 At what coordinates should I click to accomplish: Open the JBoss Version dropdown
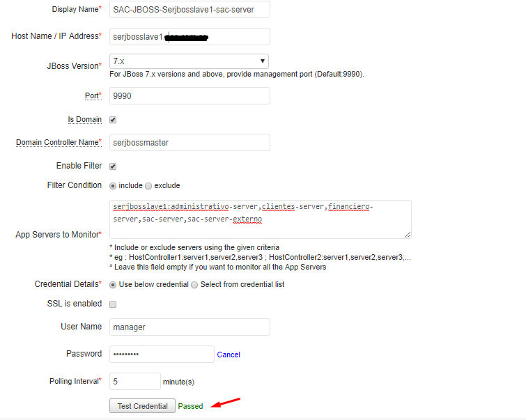click(189, 61)
